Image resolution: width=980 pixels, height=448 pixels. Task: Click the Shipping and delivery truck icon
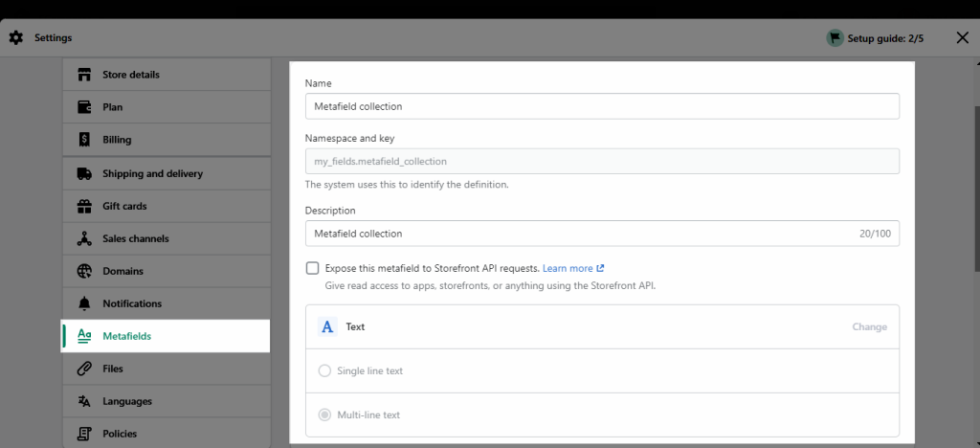pos(84,173)
